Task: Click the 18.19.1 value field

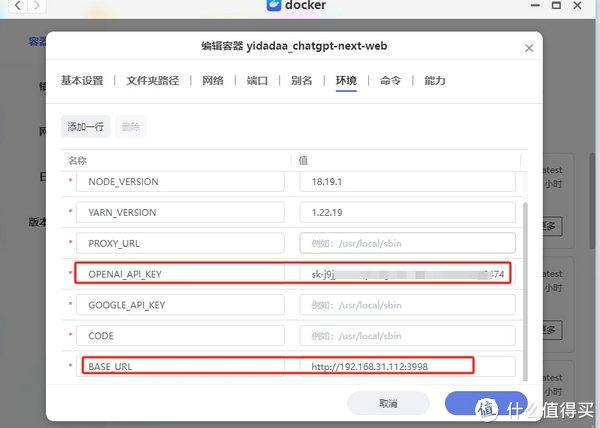Action: [408, 181]
